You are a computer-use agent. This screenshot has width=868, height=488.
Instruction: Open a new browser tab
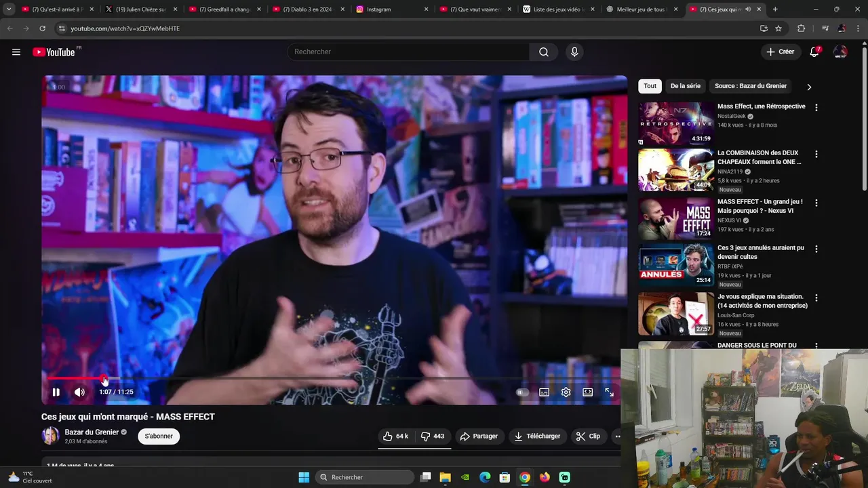pyautogui.click(x=775, y=9)
